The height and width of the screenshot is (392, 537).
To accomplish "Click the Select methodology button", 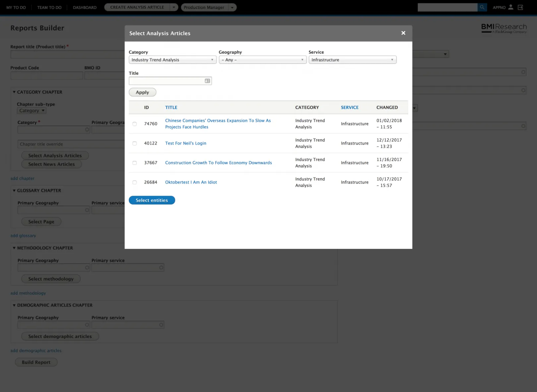I will pos(51,279).
